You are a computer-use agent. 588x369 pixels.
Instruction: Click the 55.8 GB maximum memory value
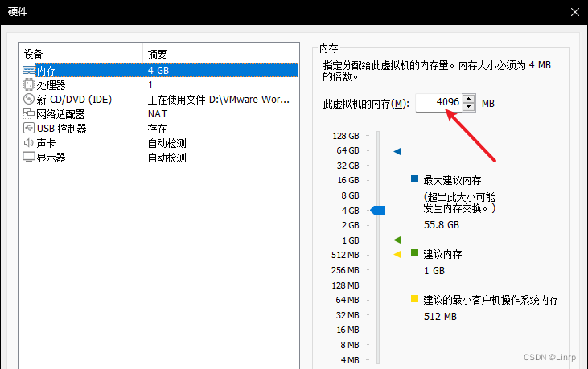point(442,225)
